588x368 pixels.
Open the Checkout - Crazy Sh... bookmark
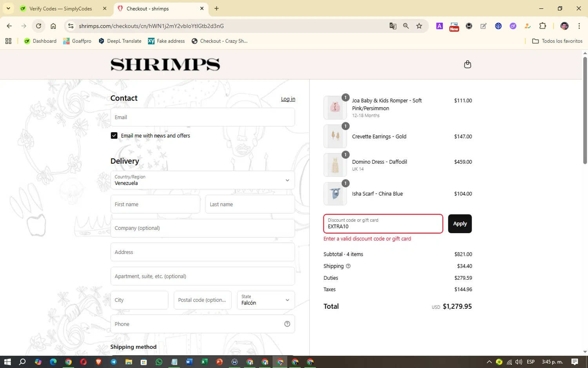220,41
